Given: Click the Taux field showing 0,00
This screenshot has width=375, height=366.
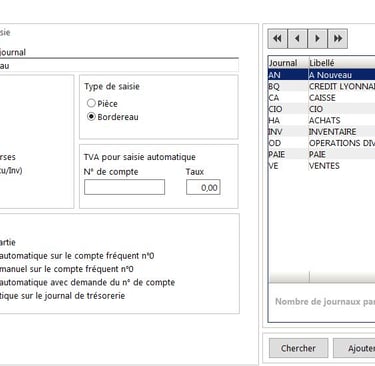Looking at the screenshot, I should click(x=203, y=187).
